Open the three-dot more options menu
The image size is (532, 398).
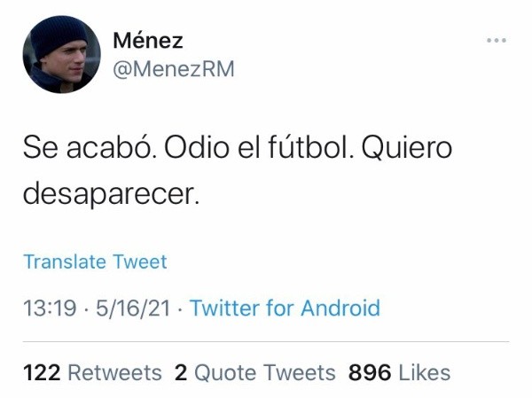coord(497,41)
